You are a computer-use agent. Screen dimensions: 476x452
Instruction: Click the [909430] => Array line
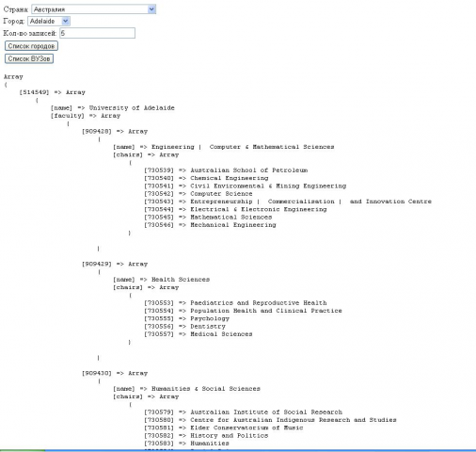click(115, 373)
